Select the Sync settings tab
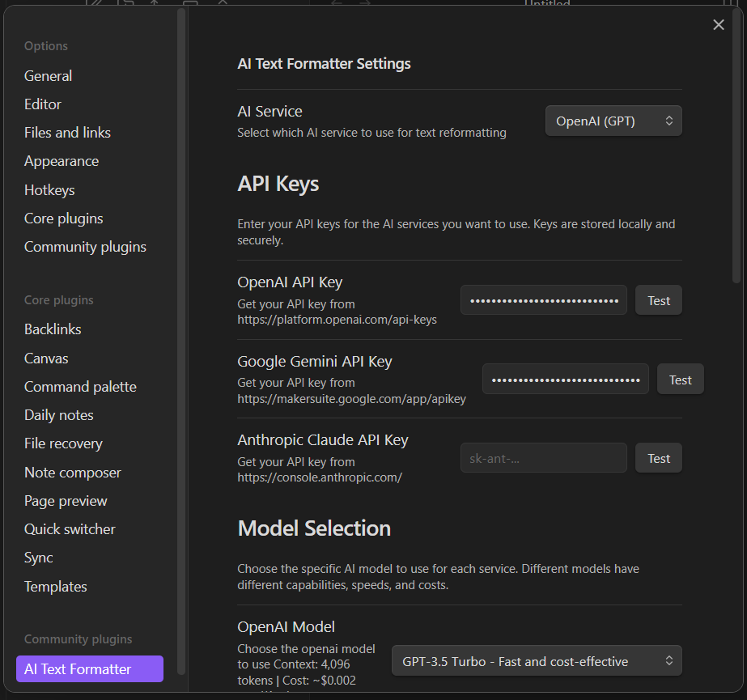 coord(39,558)
